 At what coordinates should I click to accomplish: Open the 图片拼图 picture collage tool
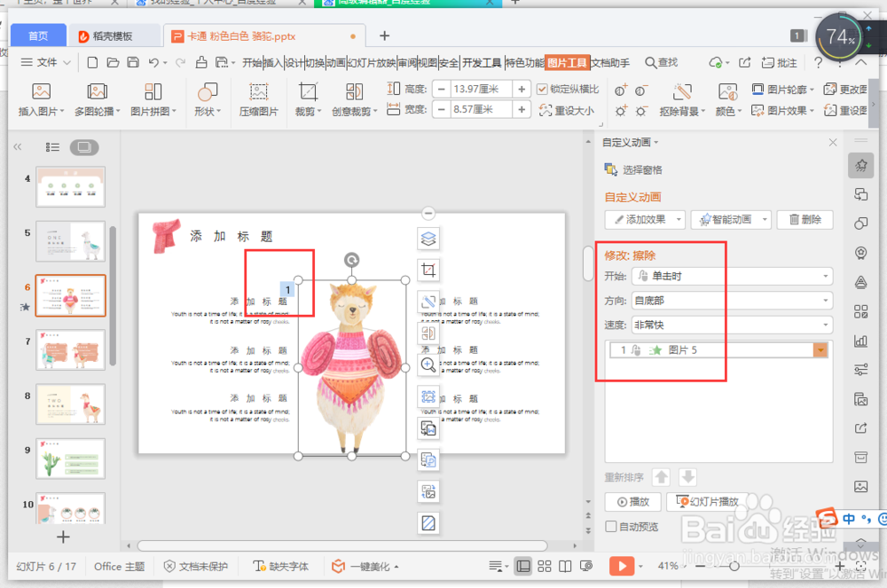(153, 99)
